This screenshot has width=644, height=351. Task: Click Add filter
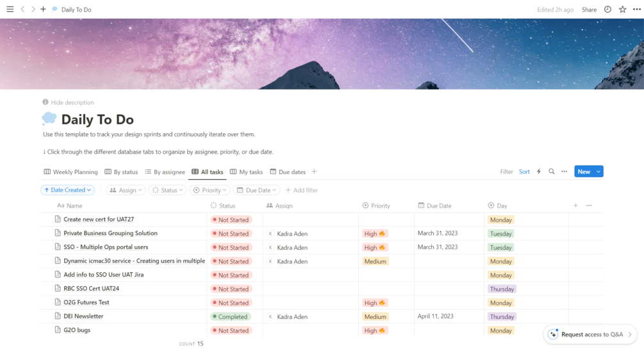pos(301,190)
